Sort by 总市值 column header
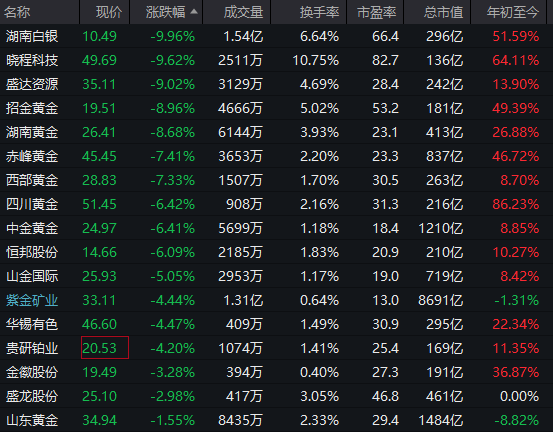 (x=443, y=12)
